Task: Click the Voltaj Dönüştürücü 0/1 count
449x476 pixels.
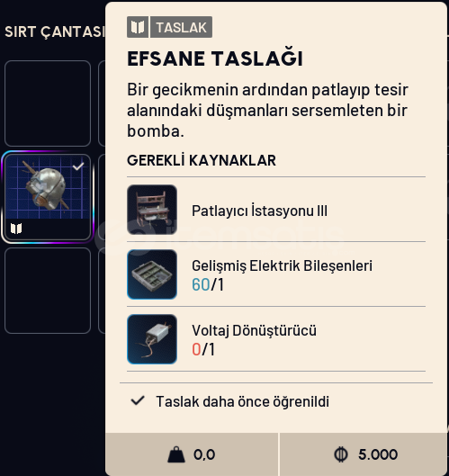Action: [x=203, y=349]
